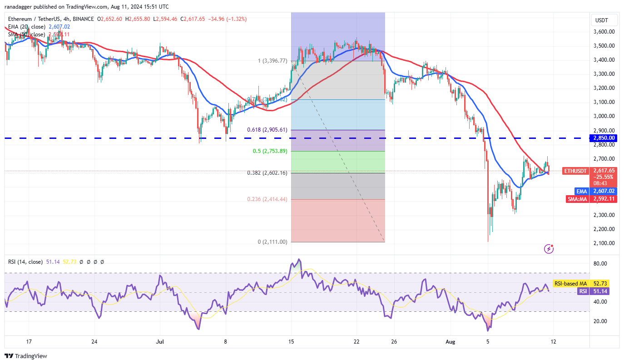Click the TradingView logo at bottom left
The height and width of the screenshot is (364, 624).
pyautogui.click(x=26, y=356)
